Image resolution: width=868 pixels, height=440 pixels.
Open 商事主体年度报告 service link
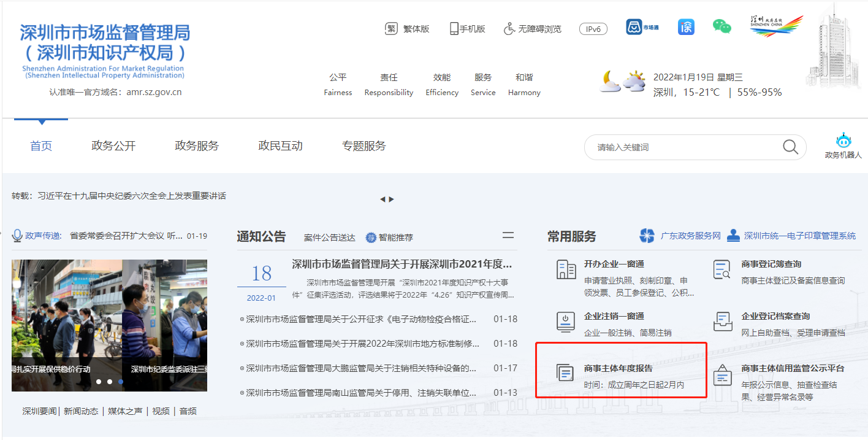pyautogui.click(x=618, y=368)
